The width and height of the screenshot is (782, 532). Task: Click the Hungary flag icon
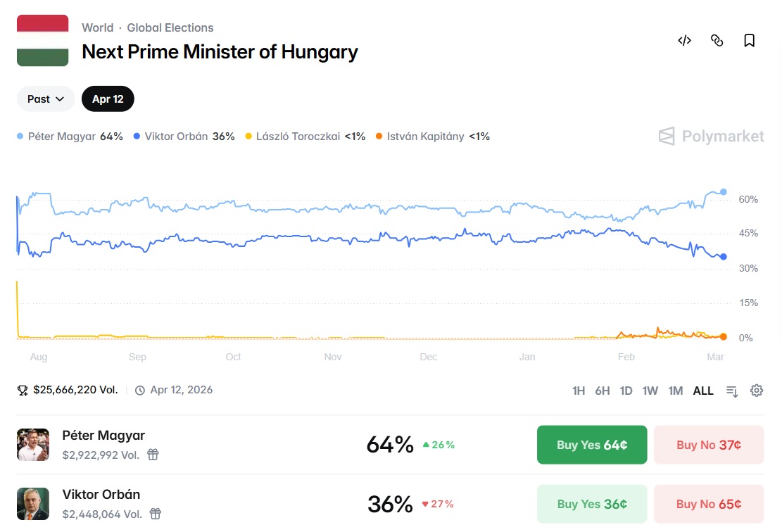pyautogui.click(x=42, y=40)
